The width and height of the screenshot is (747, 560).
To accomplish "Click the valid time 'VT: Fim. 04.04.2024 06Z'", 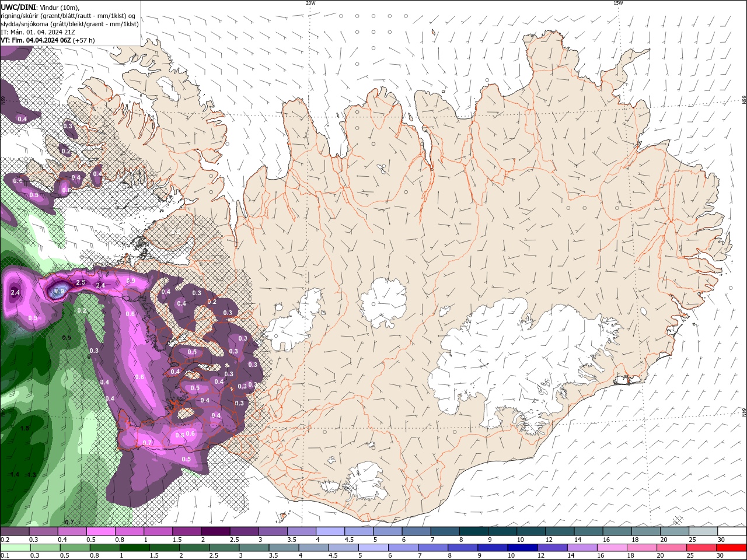I will 36,40.
